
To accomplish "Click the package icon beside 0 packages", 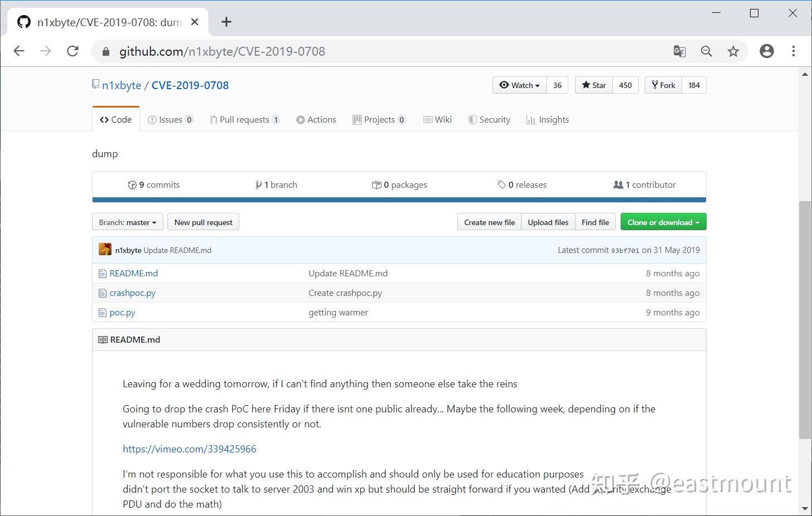I will click(376, 185).
